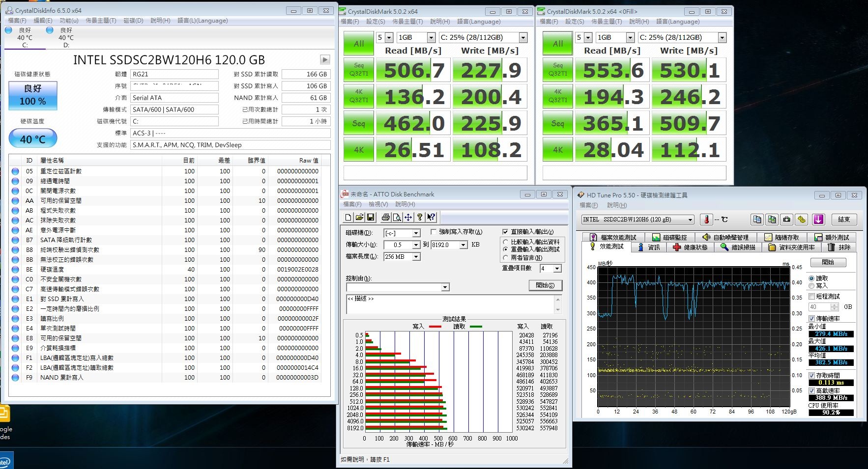Screen dimensions: 868x469
Task: Select 重疊輸入/輸出測試 radio button
Action: click(x=505, y=249)
